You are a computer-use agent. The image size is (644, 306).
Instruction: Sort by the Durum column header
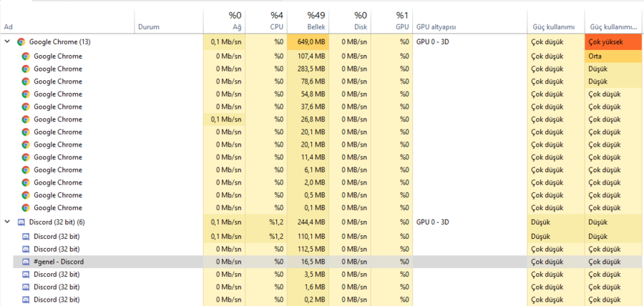[169, 21]
